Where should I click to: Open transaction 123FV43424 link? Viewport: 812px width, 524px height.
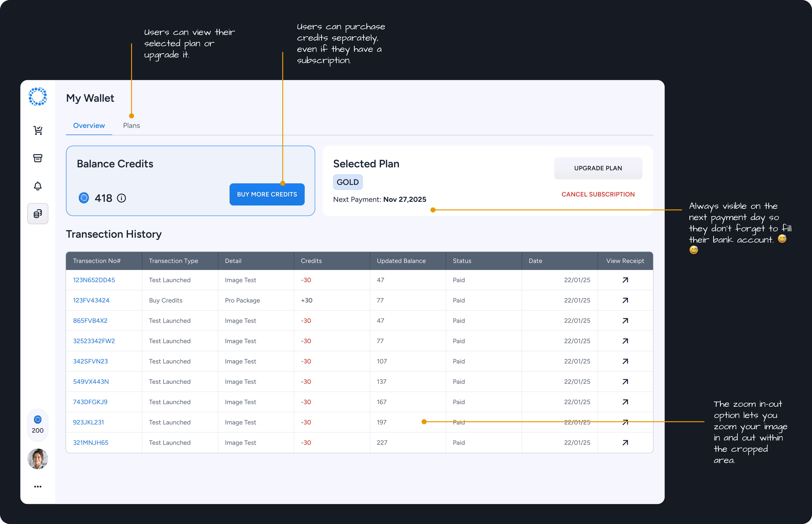point(91,300)
